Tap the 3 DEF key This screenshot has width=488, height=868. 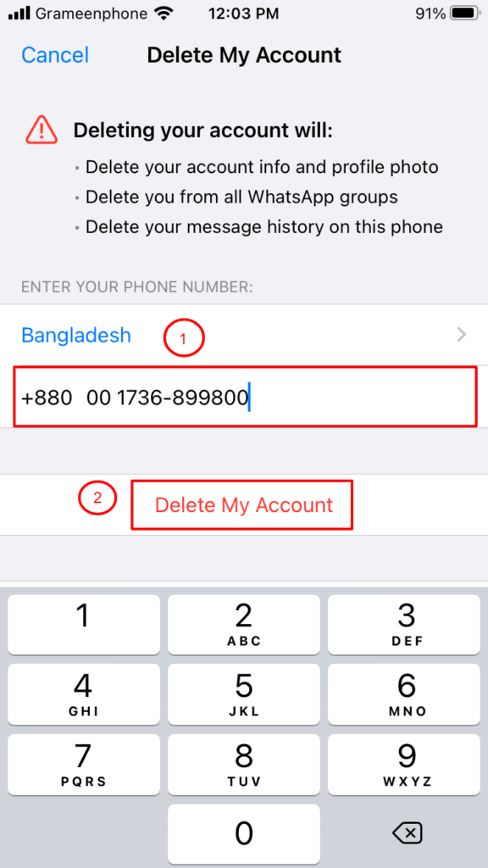pos(404,625)
